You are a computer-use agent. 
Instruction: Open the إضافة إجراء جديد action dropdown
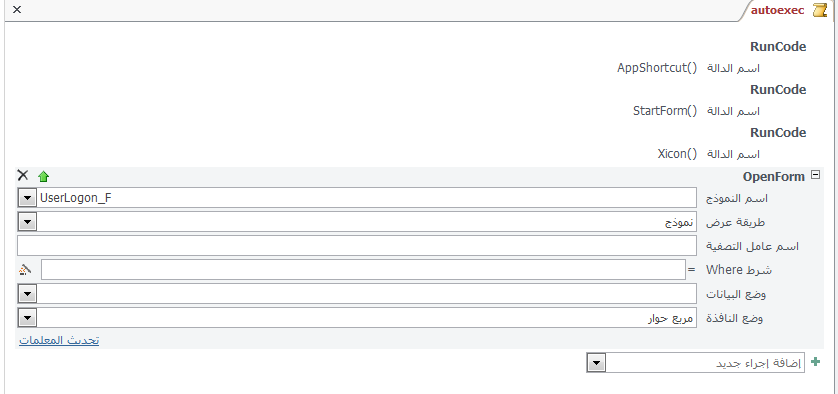pos(596,363)
